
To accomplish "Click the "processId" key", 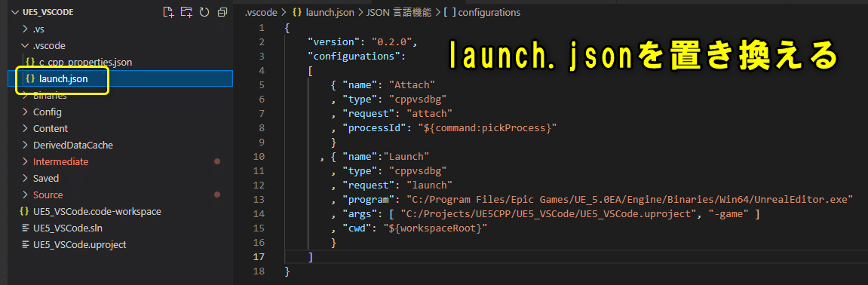I will (375, 128).
